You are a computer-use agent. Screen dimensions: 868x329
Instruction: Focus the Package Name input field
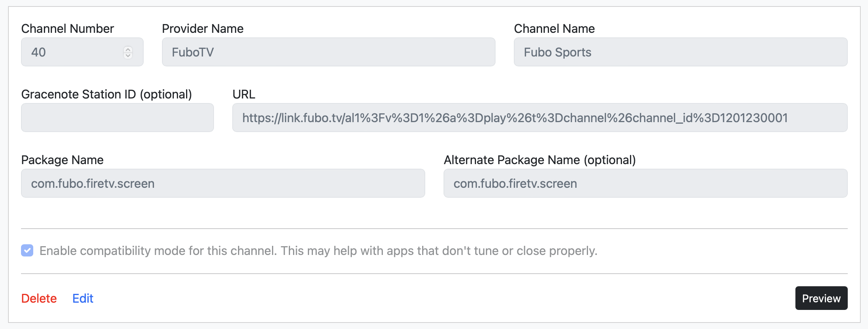[x=223, y=184]
